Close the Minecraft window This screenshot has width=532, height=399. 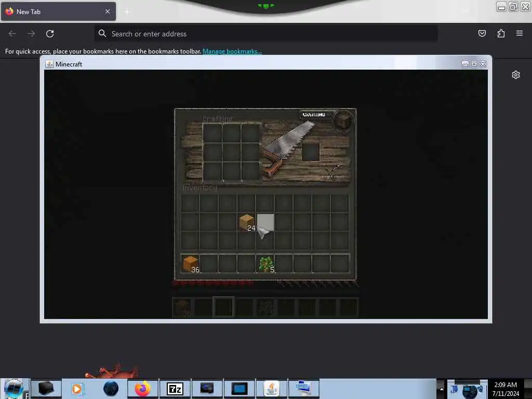point(483,64)
